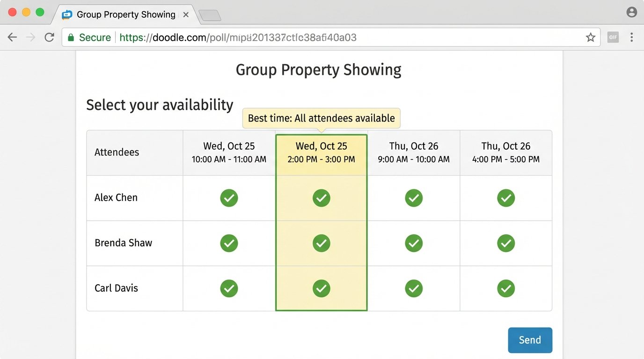
Task: Click the back navigation arrow
Action: (12, 37)
